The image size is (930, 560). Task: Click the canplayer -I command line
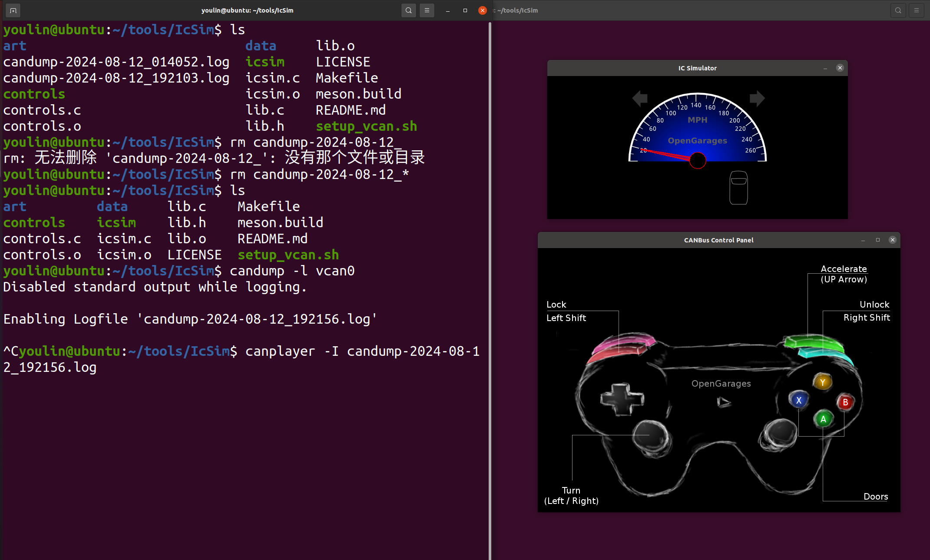(x=241, y=359)
